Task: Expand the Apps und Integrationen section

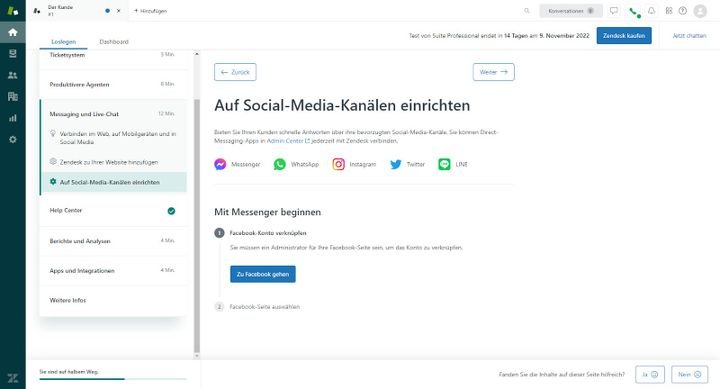Action: [x=113, y=271]
